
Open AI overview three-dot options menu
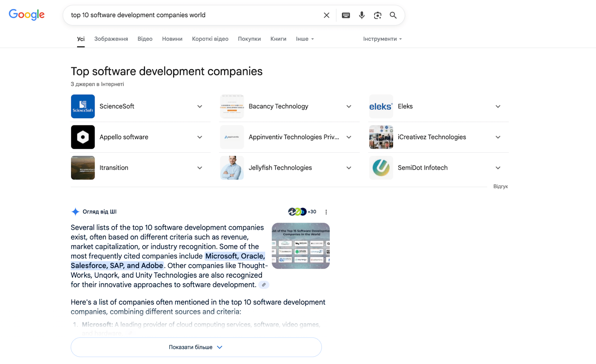tap(326, 212)
